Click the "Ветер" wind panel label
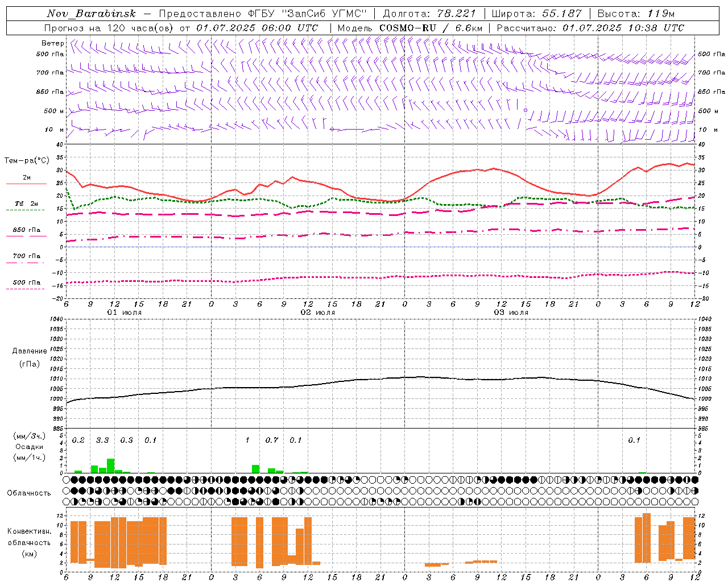728x582 pixels. click(x=52, y=43)
